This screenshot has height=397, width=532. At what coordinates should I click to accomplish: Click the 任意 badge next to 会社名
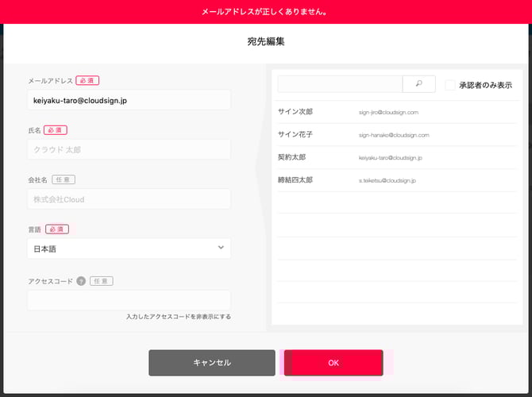64,179
